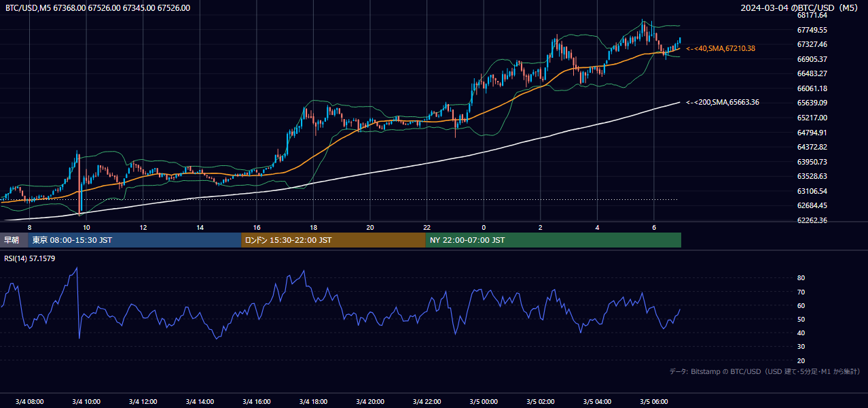The height and width of the screenshot is (408, 868).
Task: Click price axis label 65217.00
Action: coord(812,118)
